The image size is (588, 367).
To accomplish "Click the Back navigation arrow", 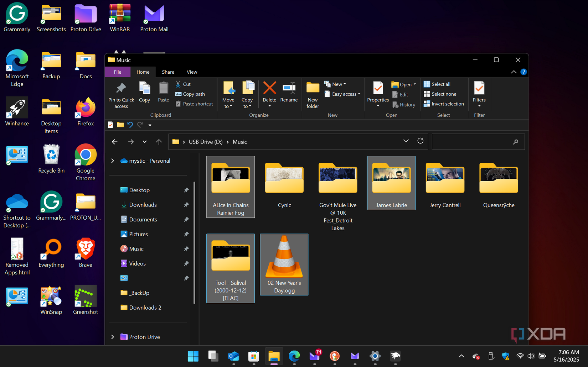I will pyautogui.click(x=115, y=142).
